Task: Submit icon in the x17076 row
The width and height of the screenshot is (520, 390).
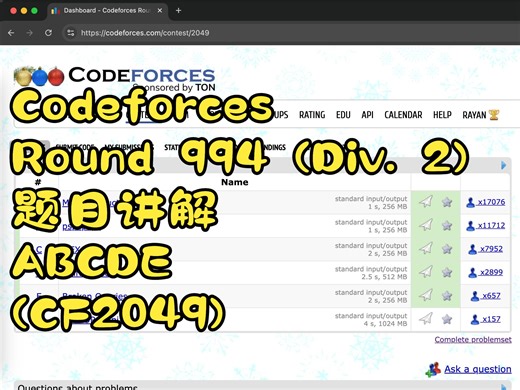Action: (x=426, y=202)
